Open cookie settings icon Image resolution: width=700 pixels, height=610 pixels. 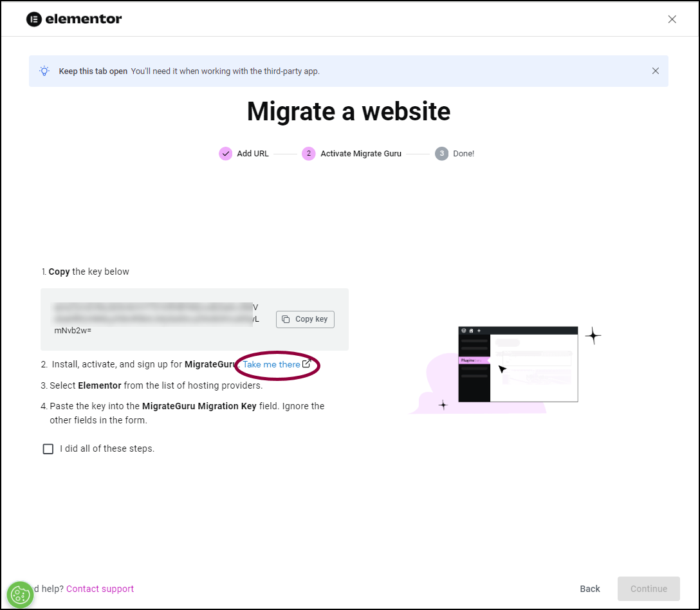click(x=20, y=594)
